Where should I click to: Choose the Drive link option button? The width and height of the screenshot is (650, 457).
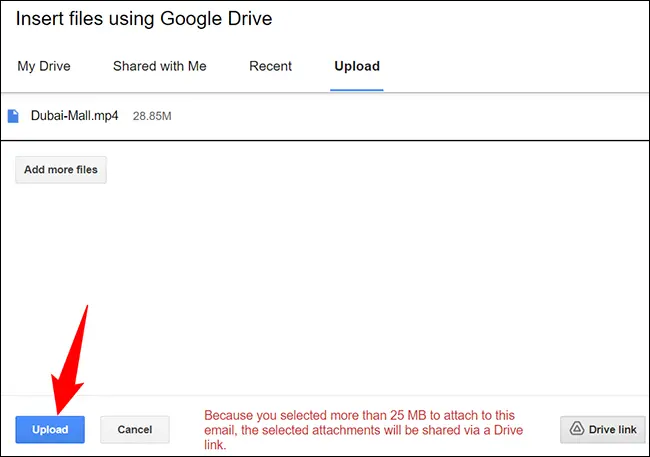(603, 430)
